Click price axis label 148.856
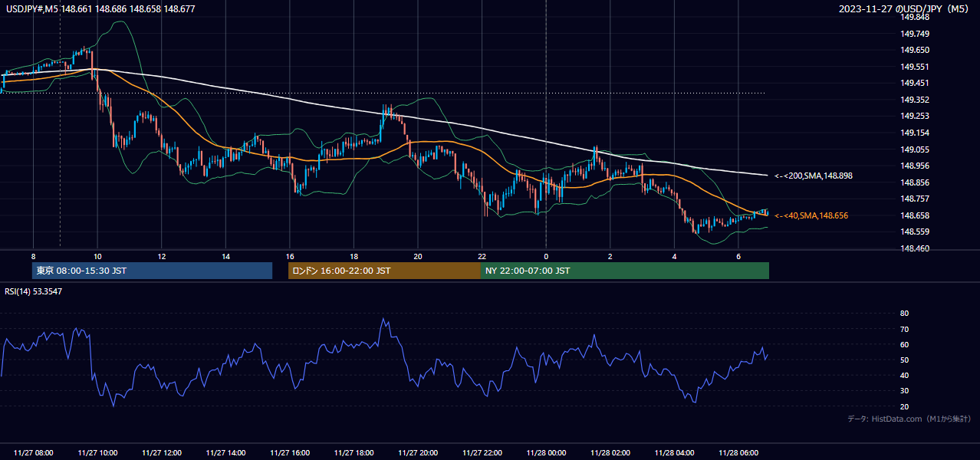Screen dimensions: 980x460 [x=916, y=182]
